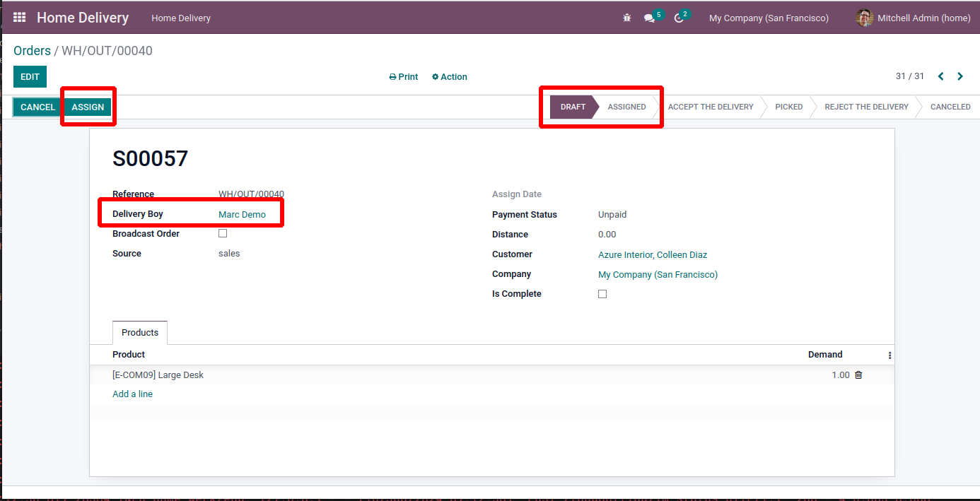Screen dimensions: 980x501
Task: Click Accept The Delivery status stage
Action: [x=711, y=107]
